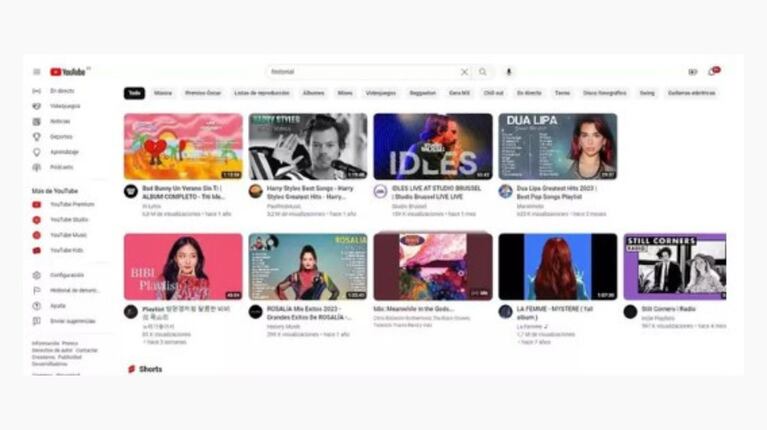This screenshot has width=767, height=430.
Task: Open IDLES LIVE AT STUDIO BRUSSEL title
Action: click(x=436, y=193)
